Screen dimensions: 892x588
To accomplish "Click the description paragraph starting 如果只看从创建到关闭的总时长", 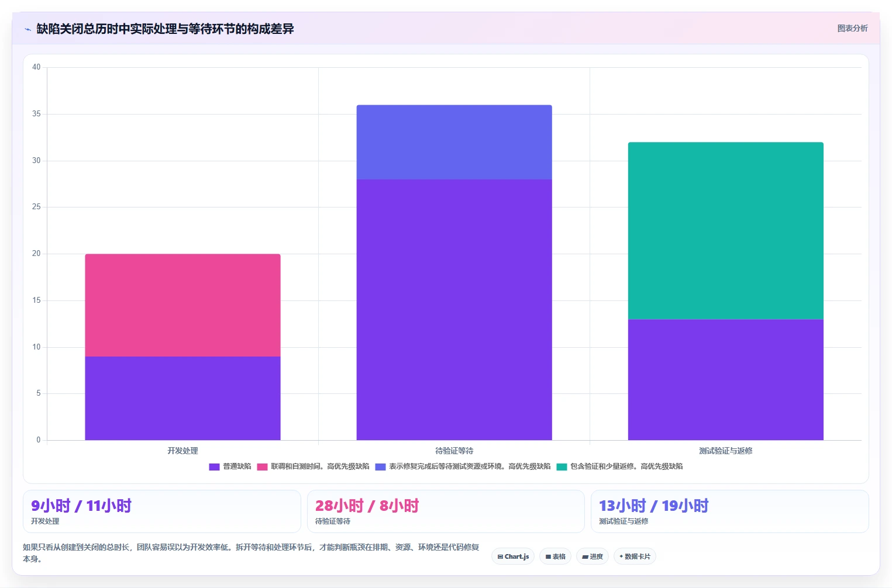I will click(x=251, y=553).
